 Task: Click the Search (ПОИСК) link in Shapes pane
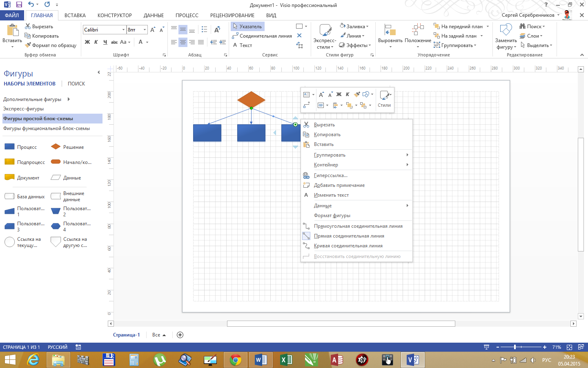point(76,84)
